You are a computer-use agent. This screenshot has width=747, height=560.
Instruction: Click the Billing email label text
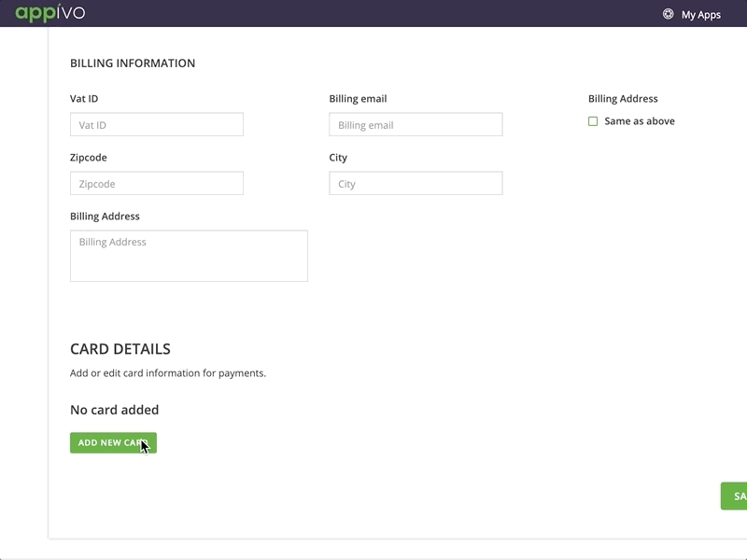pos(357,97)
